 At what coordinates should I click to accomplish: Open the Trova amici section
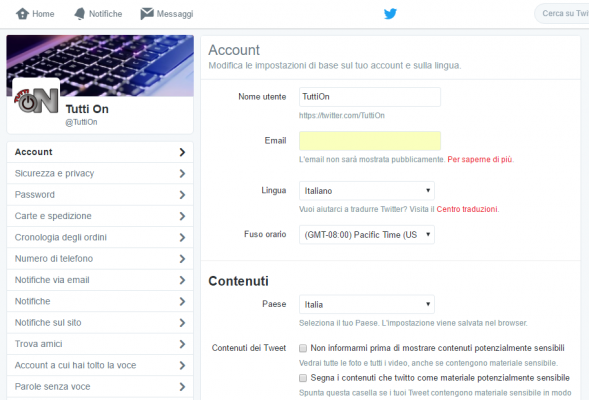pos(100,344)
